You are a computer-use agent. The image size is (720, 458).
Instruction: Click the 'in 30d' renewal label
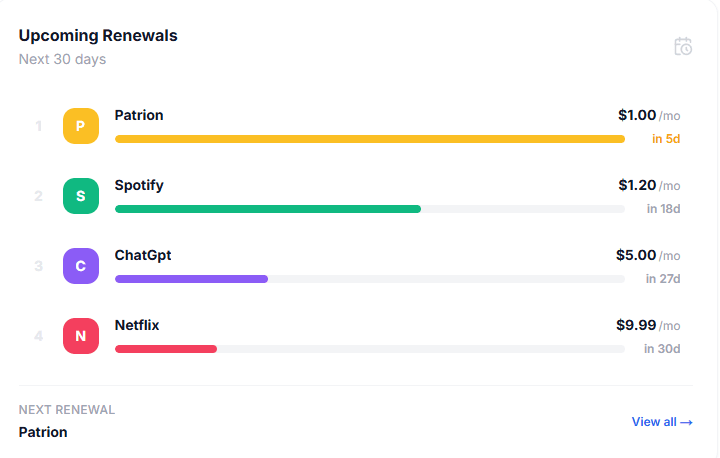pos(662,349)
